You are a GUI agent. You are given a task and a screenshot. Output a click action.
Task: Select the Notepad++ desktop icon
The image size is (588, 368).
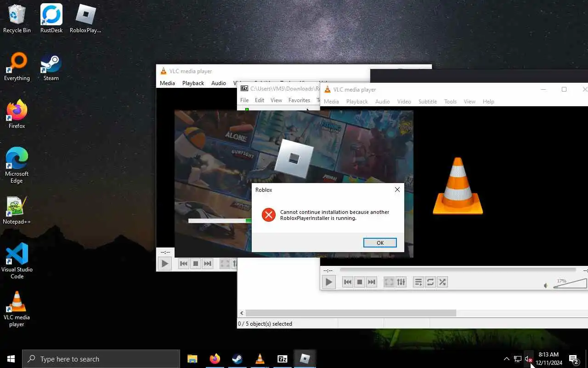pos(17,210)
